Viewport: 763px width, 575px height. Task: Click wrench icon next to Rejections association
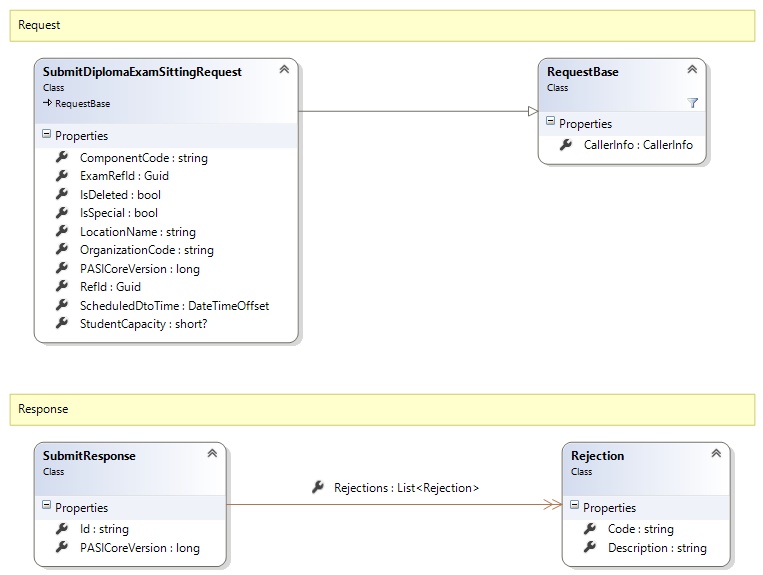318,487
